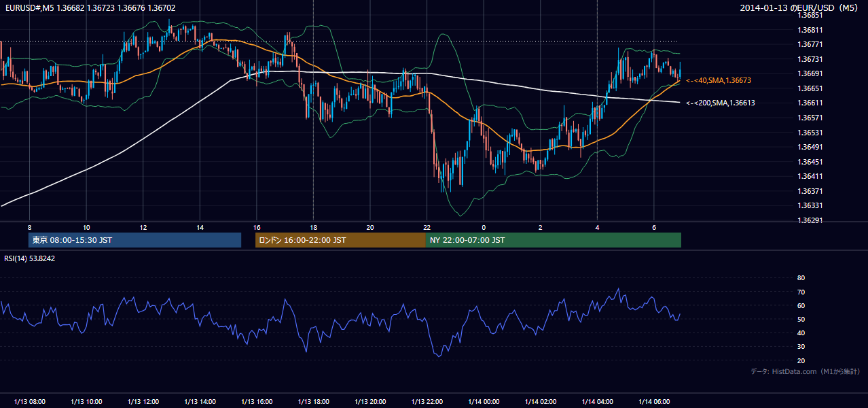Viewport: 868px width, 408px height.
Task: Click the hour label 14 under price chart
Action: (x=200, y=227)
